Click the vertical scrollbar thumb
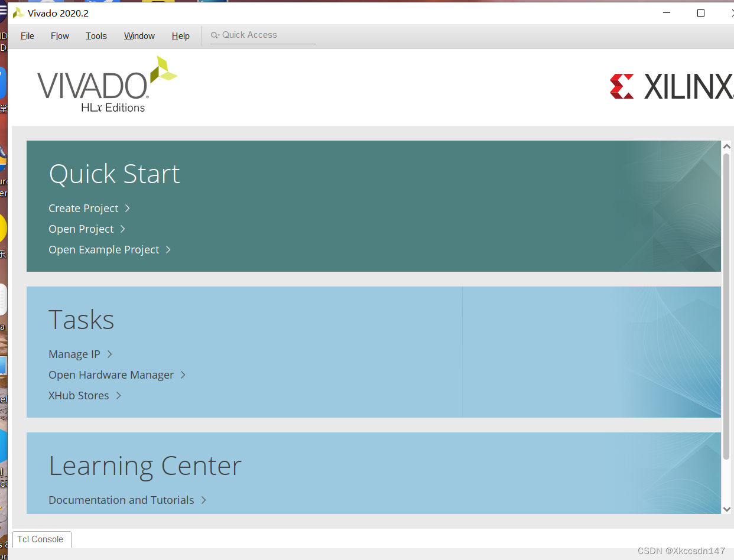 pos(727,306)
